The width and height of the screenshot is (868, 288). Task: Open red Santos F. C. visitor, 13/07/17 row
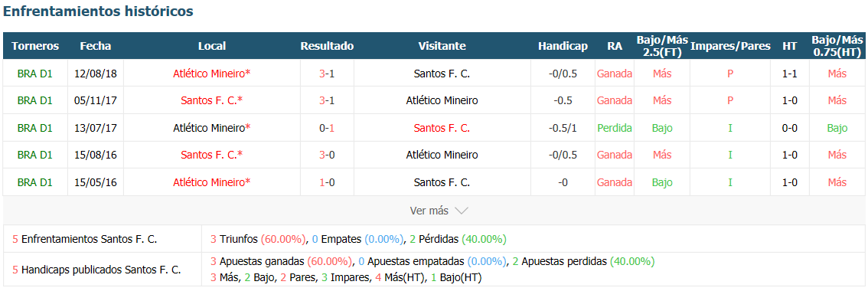coord(442,128)
